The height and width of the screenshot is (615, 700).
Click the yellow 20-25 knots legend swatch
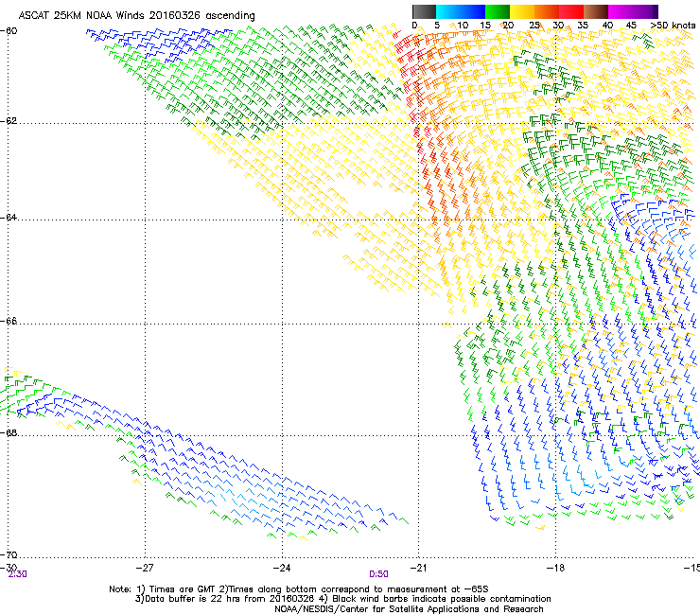point(522,11)
